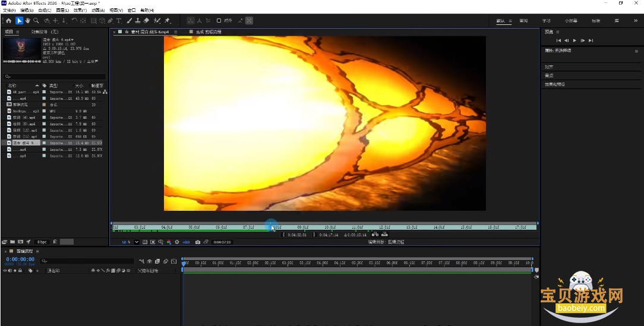Open the 编辑(E) menu
Screen dimensions: 644x326
27,10
